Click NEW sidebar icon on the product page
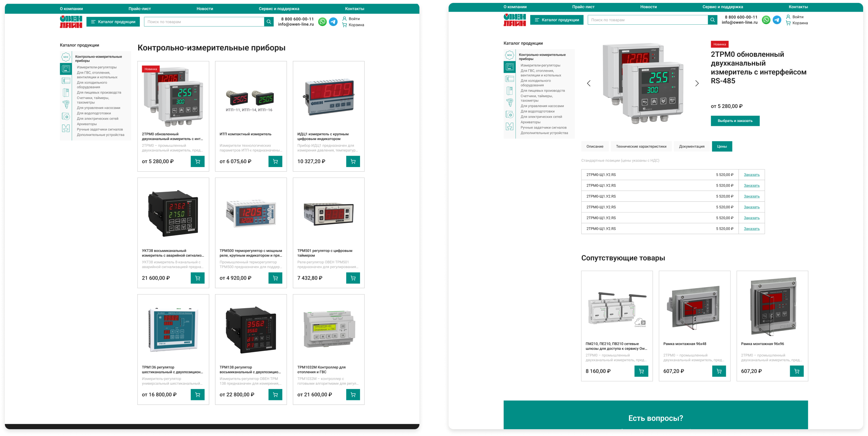The image size is (868, 436). coord(510,55)
